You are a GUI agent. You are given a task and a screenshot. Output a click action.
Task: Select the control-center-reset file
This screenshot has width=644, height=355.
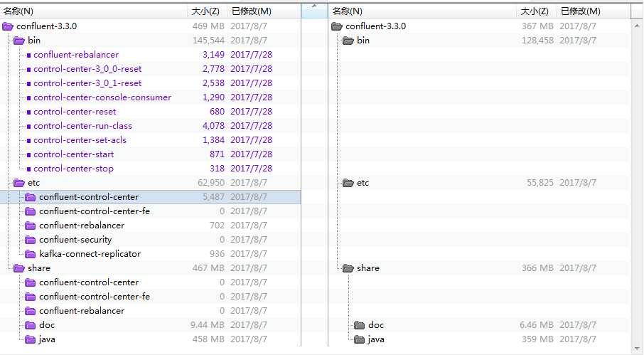[x=75, y=112]
